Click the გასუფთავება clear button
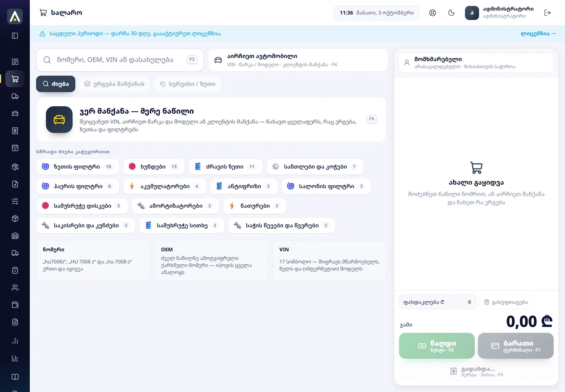 click(x=506, y=302)
